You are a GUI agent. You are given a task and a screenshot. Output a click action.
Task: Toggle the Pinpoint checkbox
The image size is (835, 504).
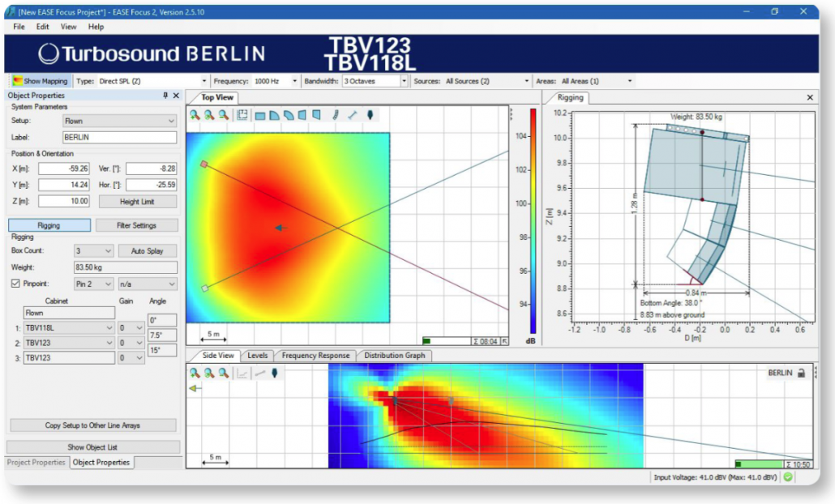pos(15,284)
